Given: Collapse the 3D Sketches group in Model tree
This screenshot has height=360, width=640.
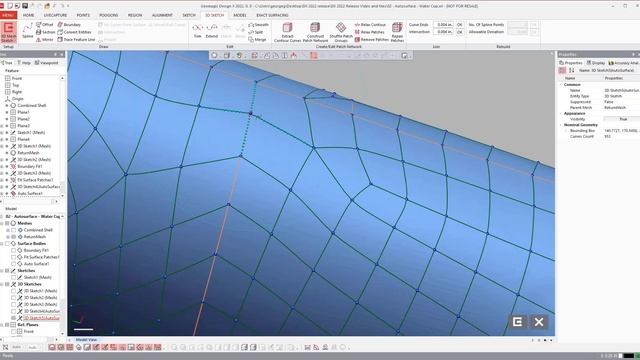Looking at the screenshot, I should (2, 284).
